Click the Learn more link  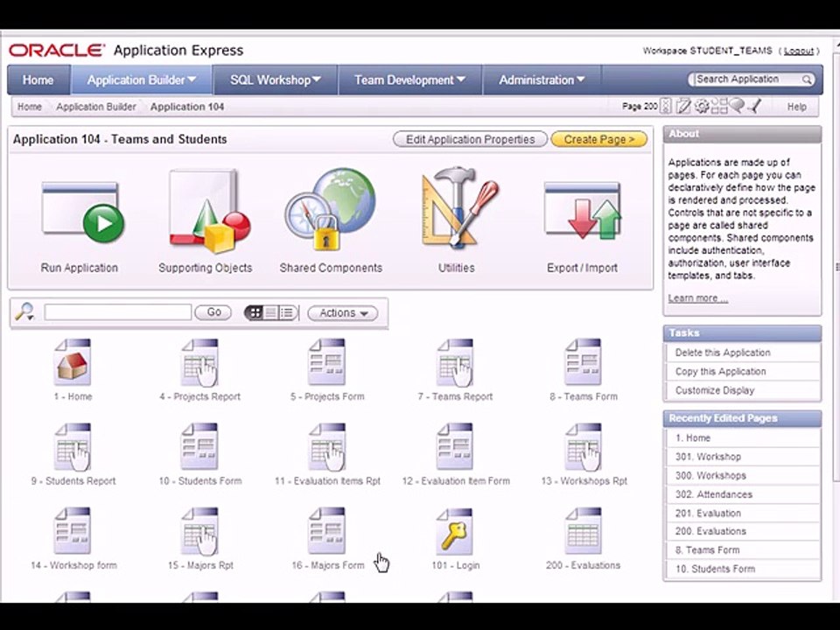tap(697, 297)
